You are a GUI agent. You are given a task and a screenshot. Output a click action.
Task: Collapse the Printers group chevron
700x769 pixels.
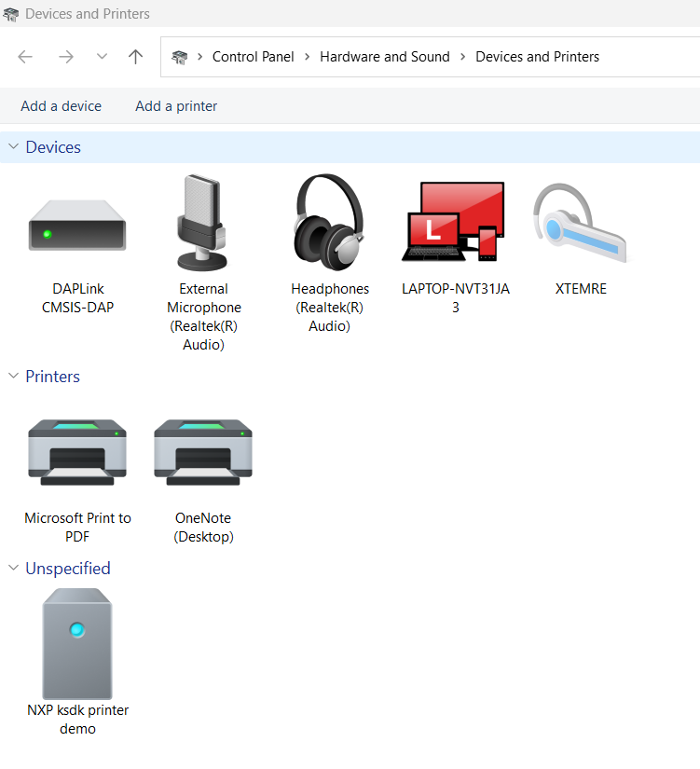click(x=14, y=376)
